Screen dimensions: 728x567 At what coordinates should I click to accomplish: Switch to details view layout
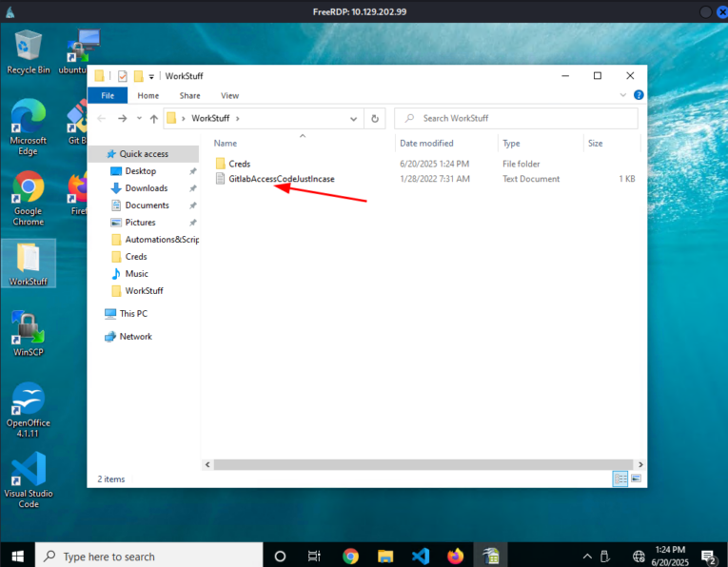(620, 479)
